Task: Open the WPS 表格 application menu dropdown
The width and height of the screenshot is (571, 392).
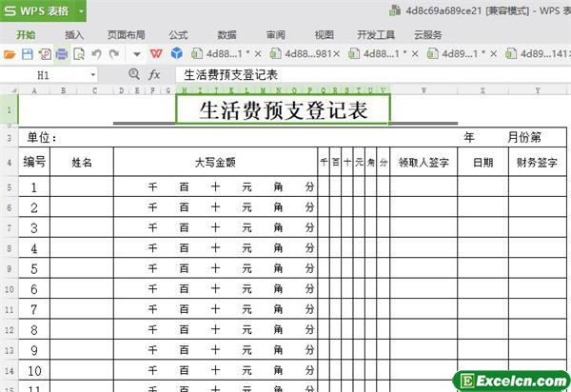Action: coord(82,10)
